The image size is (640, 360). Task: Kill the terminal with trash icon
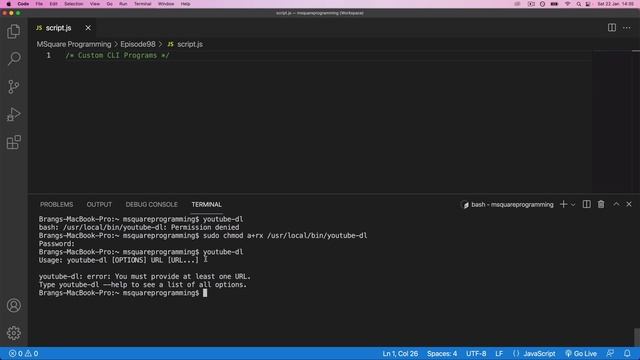[x=601, y=204]
